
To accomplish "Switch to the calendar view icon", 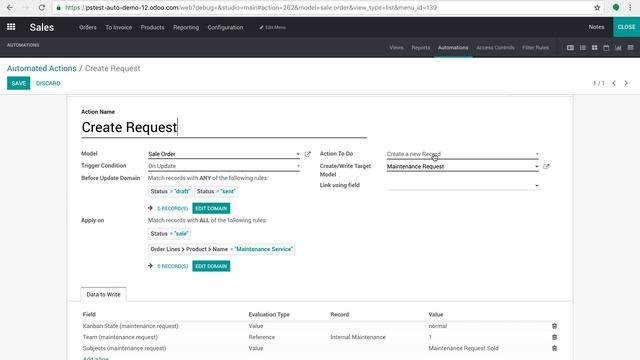I will [606, 48].
